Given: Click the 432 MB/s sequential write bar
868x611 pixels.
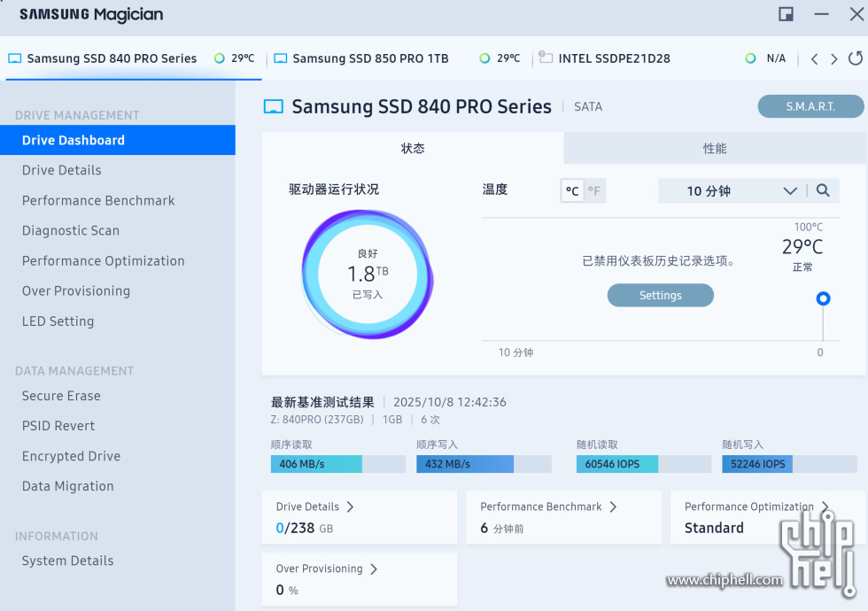Looking at the screenshot, I should pyautogui.click(x=484, y=464).
